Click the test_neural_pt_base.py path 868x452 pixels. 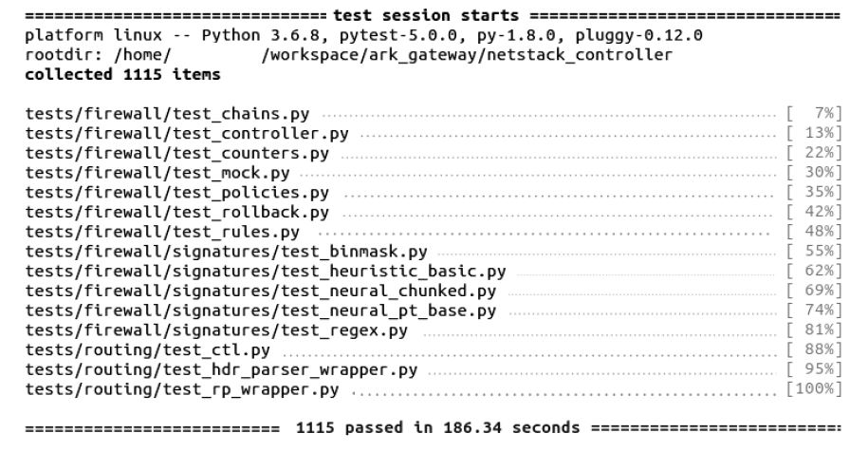click(x=261, y=311)
